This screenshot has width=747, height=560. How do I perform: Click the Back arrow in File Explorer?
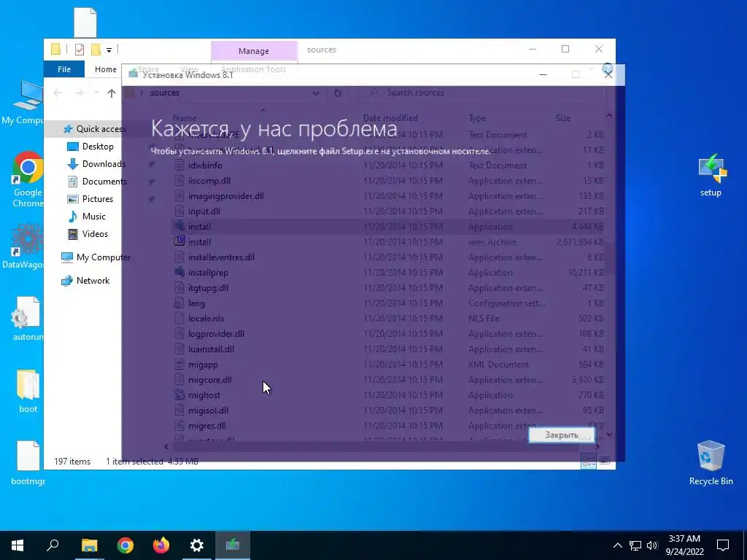58,93
